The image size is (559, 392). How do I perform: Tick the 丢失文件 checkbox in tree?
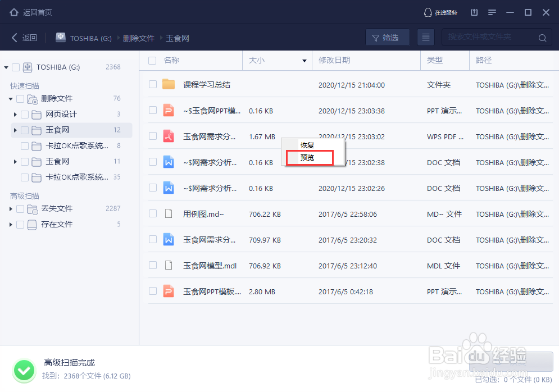[20, 209]
